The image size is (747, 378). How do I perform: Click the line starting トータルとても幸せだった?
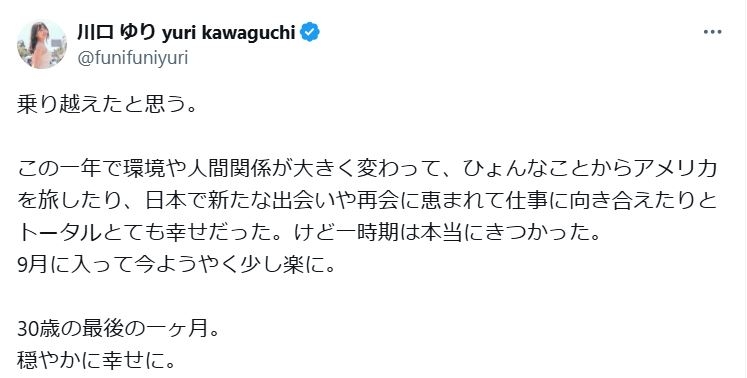pos(308,234)
